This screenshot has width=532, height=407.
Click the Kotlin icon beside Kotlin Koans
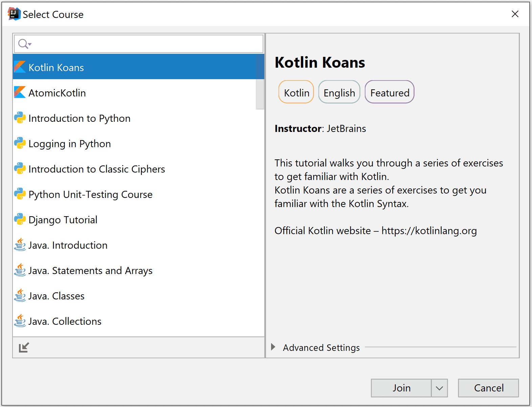(x=20, y=67)
